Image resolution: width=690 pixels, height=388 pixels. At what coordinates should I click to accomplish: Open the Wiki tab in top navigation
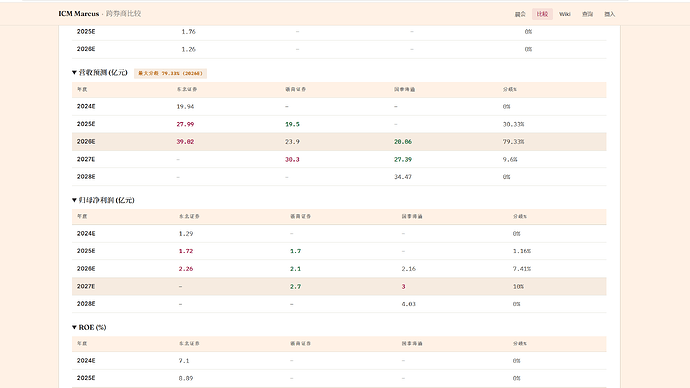click(565, 14)
